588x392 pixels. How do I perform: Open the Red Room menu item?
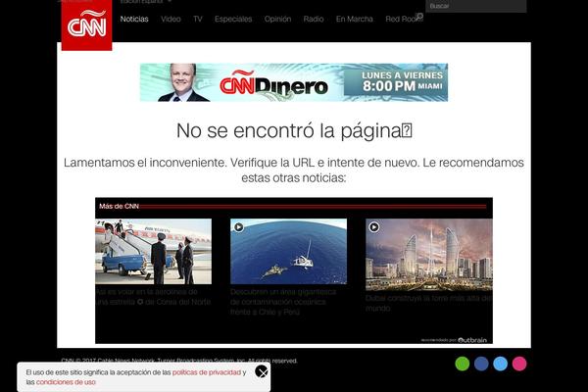tap(401, 19)
